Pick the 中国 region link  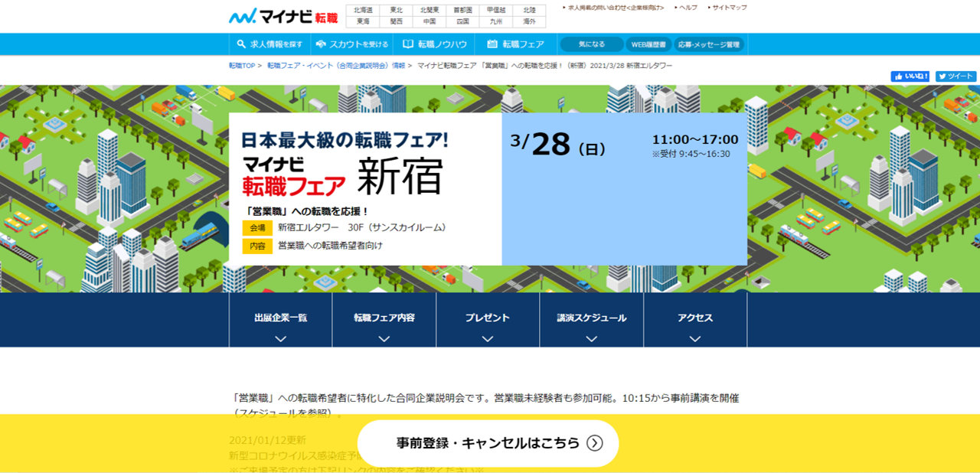coord(430,21)
